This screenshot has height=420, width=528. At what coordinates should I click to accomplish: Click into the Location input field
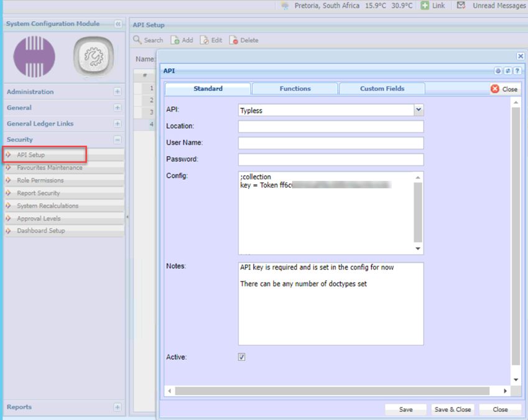tap(330, 126)
